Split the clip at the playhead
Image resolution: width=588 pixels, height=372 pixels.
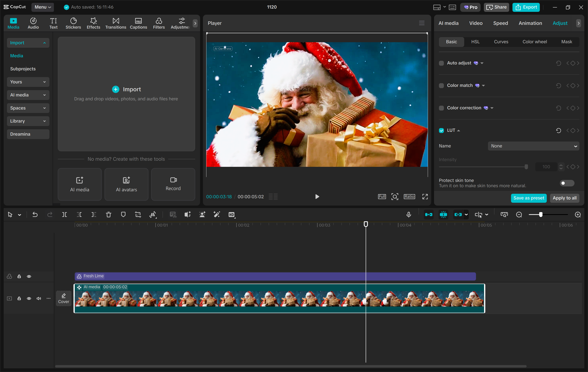click(65, 215)
